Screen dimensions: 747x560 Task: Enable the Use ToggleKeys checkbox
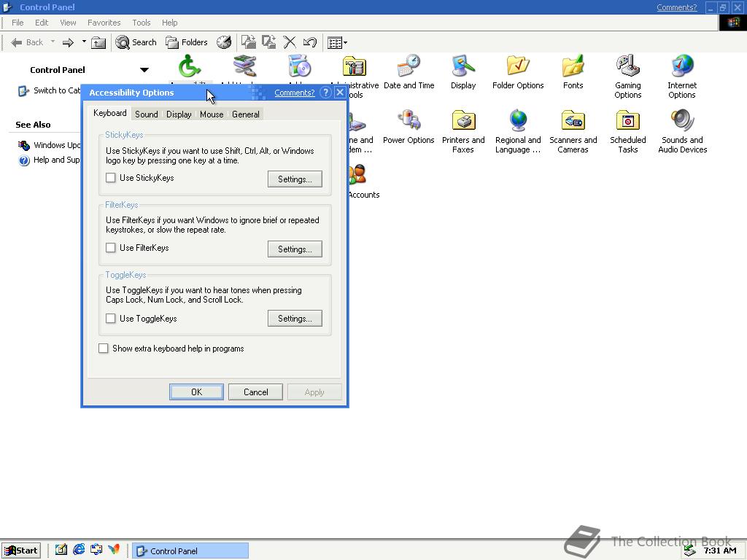pyautogui.click(x=111, y=318)
